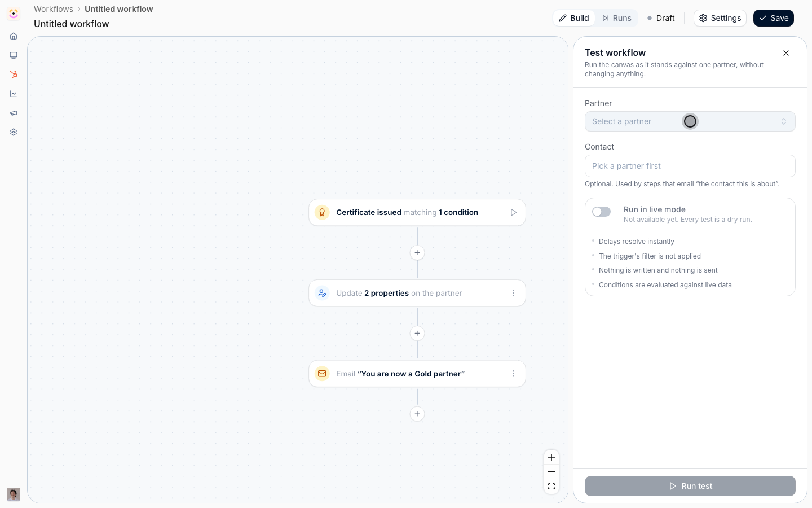Open the options menu on the Email step
Viewport: 812px width, 508px height.
click(513, 374)
